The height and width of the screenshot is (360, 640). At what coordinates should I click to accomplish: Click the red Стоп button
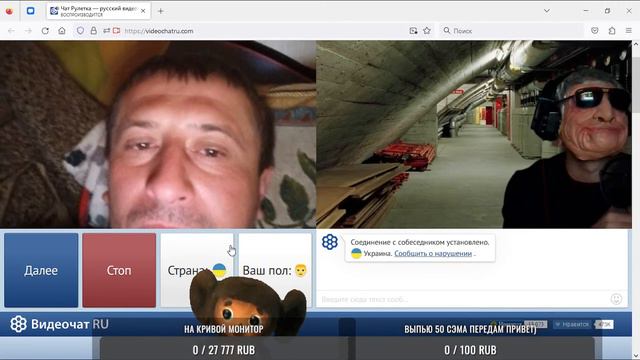119,270
